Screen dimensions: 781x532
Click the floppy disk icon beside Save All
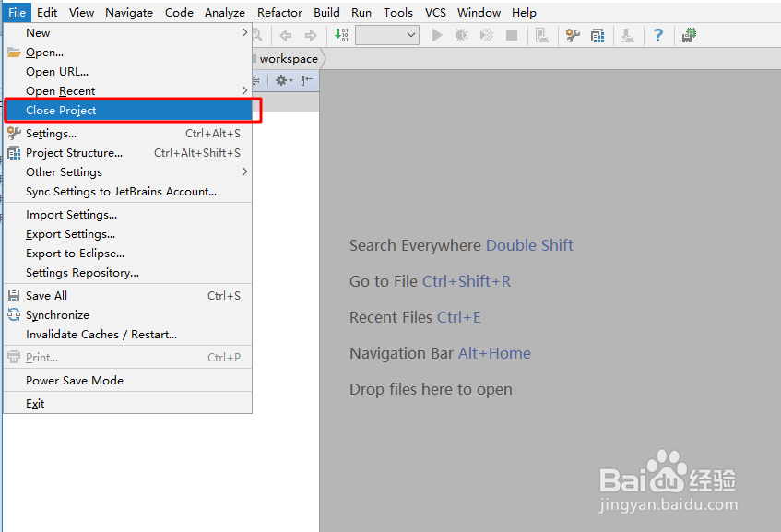click(x=14, y=295)
